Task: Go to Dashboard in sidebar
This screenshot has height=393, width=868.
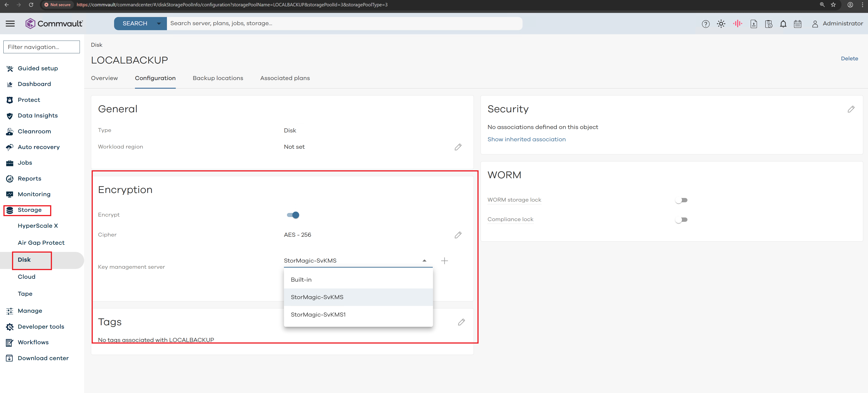Action: 34,84
